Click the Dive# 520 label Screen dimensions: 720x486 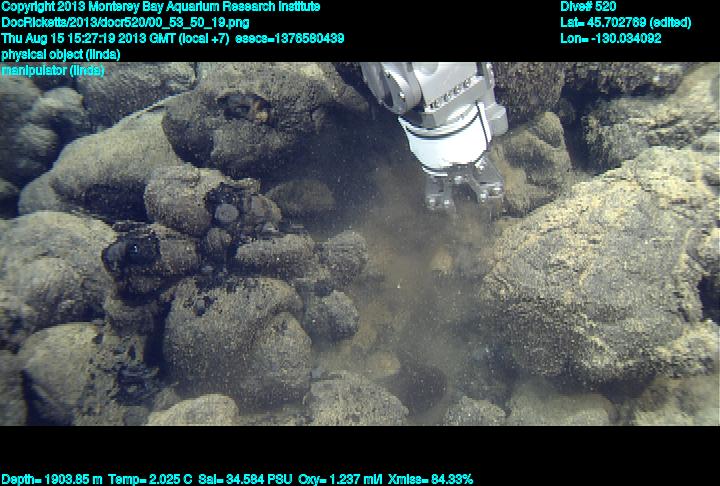point(588,7)
